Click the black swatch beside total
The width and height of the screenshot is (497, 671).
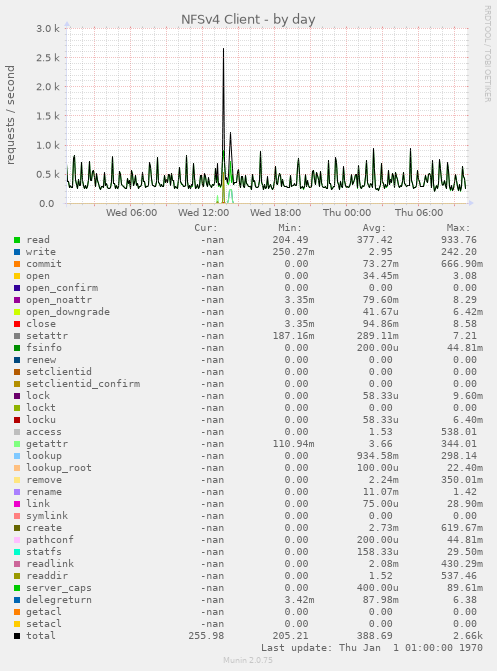pos(17,636)
